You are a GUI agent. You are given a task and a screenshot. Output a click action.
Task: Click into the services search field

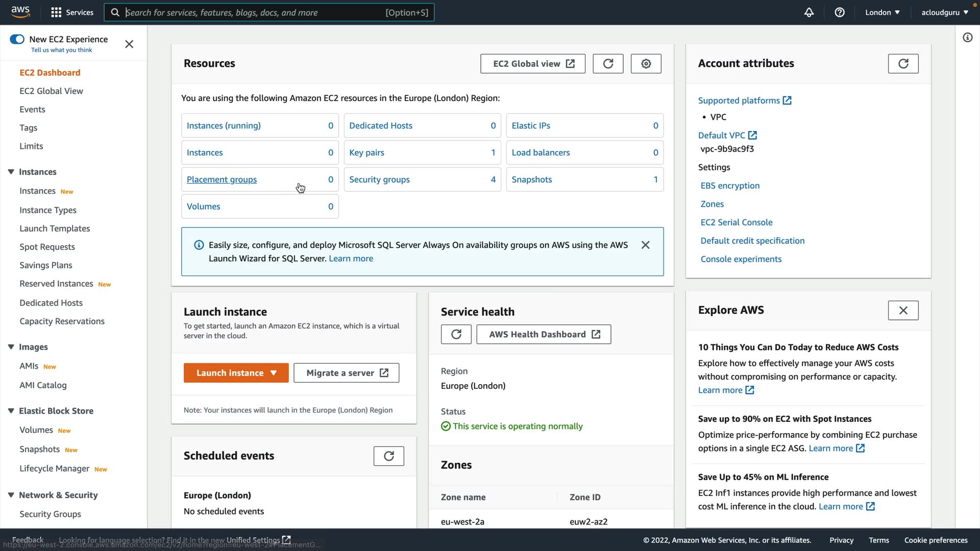pos(255,12)
